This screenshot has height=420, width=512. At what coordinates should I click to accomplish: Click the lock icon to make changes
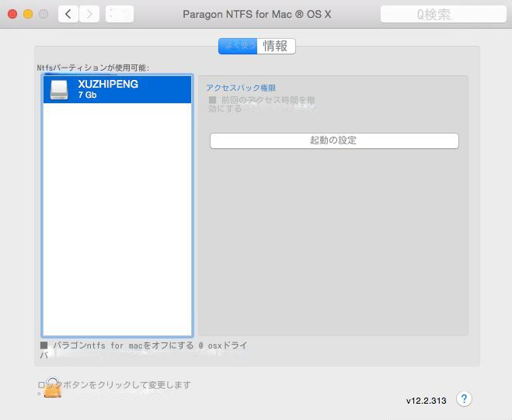click(x=53, y=387)
